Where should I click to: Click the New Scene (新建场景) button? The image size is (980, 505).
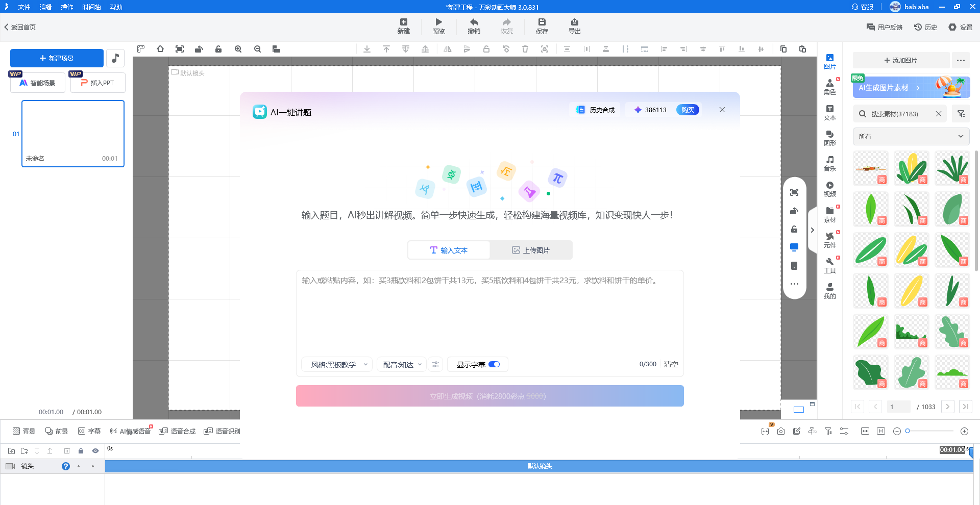coord(57,58)
